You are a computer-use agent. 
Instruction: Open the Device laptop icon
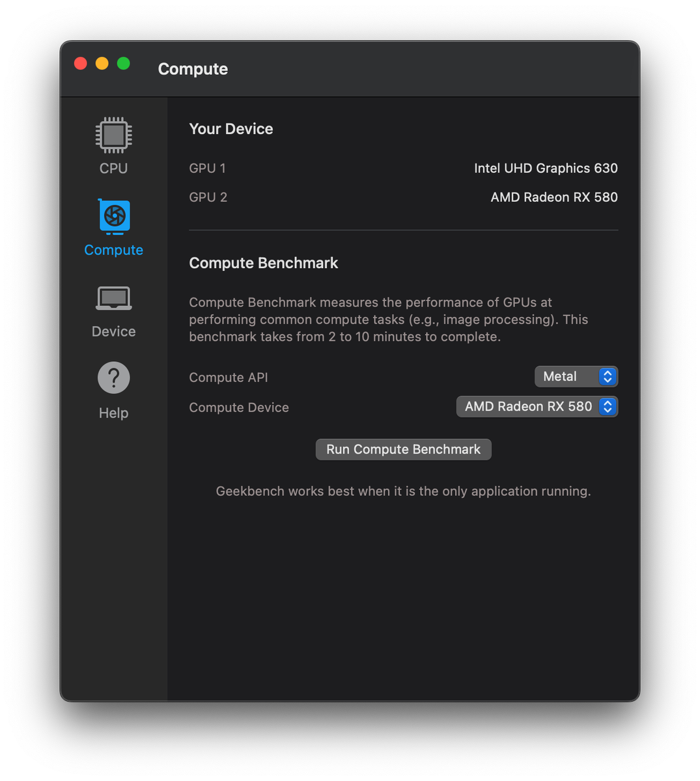pyautogui.click(x=114, y=299)
